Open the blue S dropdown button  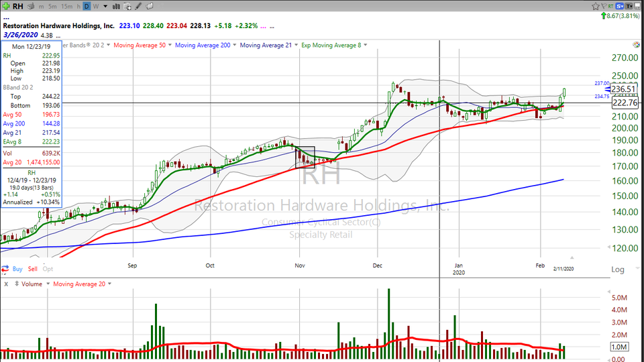click(620, 6)
